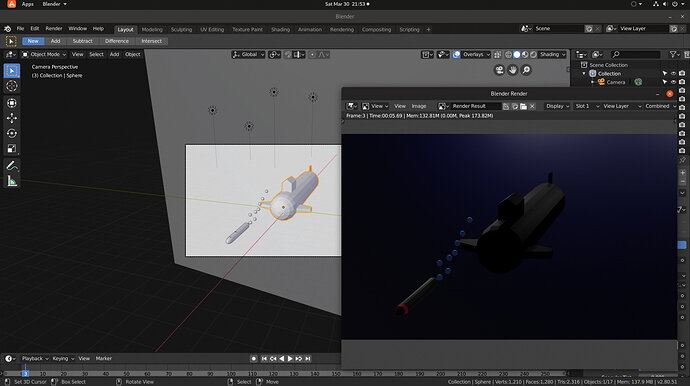Collapse the Collection tree in outliner
Screen dimensions: 690x386
pyautogui.click(x=584, y=74)
